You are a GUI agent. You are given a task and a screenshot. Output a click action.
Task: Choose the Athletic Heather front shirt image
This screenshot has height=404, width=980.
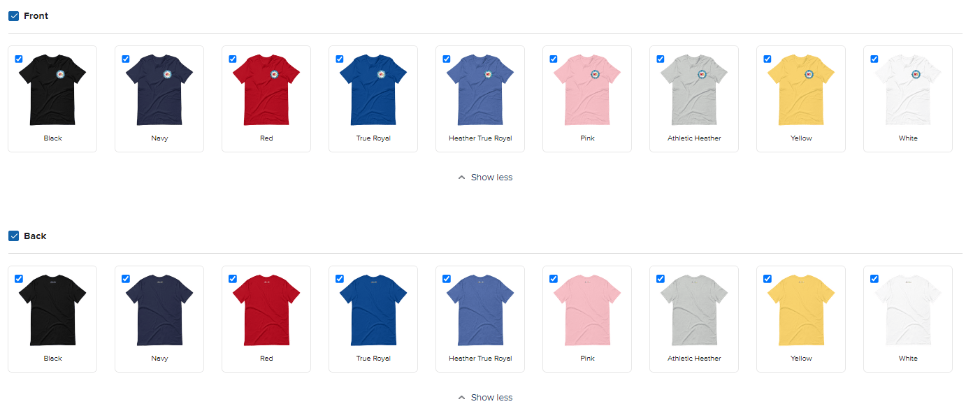click(694, 89)
